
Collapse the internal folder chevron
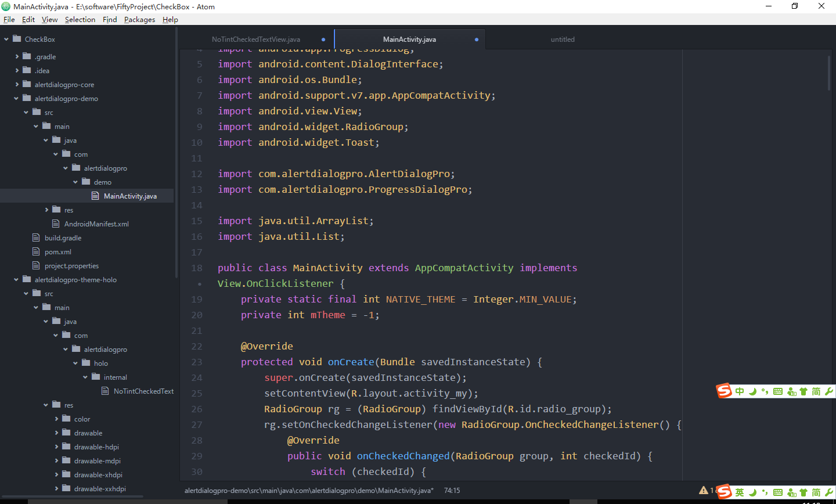click(x=85, y=377)
